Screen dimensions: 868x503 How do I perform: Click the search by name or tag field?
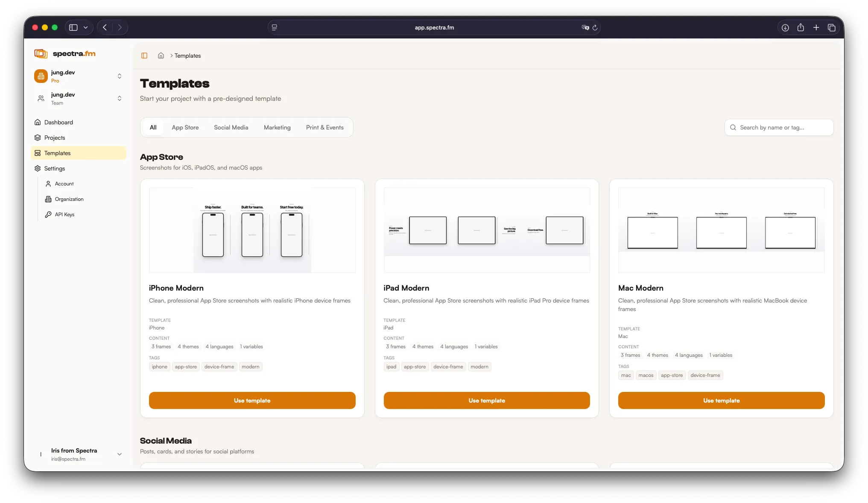(778, 127)
